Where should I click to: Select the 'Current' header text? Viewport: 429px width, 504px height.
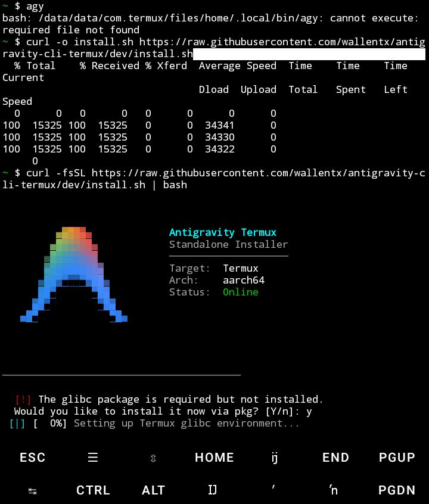(x=23, y=78)
